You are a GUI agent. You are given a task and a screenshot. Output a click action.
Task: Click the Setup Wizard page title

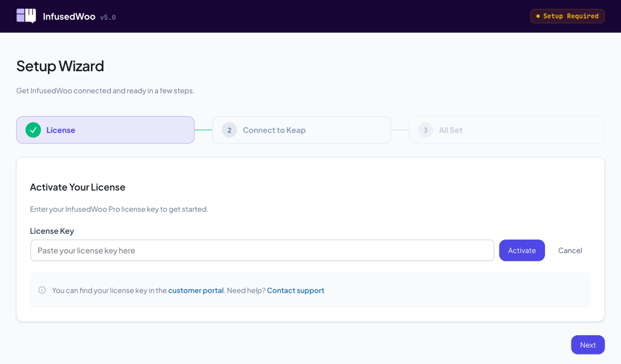[x=60, y=66]
